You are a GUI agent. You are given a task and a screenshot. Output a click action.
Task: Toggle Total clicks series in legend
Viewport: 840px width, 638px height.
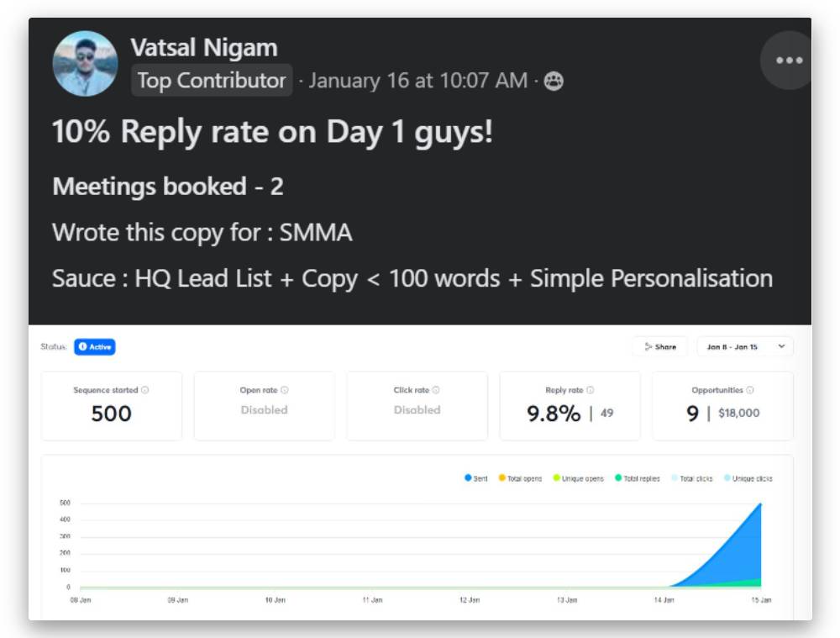pyautogui.click(x=691, y=478)
